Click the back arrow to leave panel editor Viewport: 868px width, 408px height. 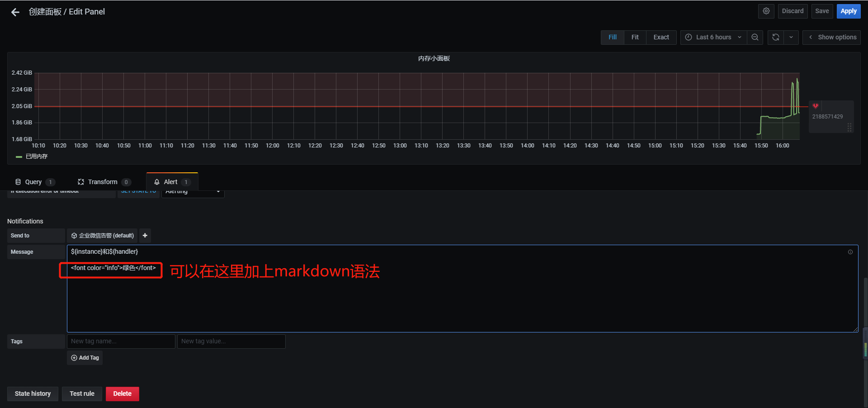15,12
